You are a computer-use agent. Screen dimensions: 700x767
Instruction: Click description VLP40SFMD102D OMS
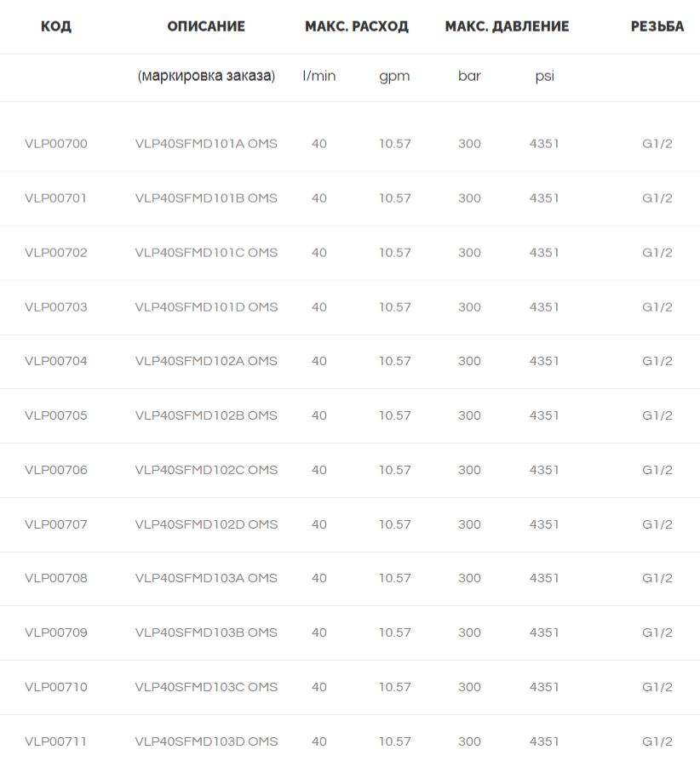[206, 524]
